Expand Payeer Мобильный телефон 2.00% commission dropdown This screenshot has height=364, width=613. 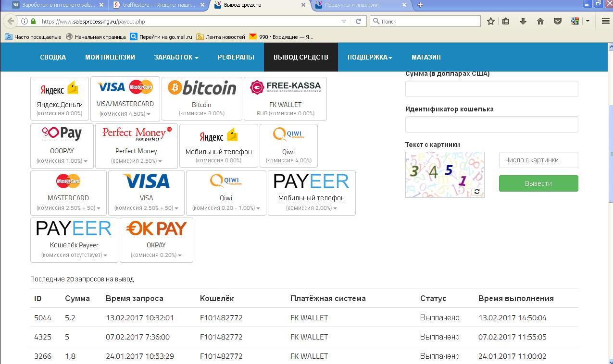pos(335,208)
